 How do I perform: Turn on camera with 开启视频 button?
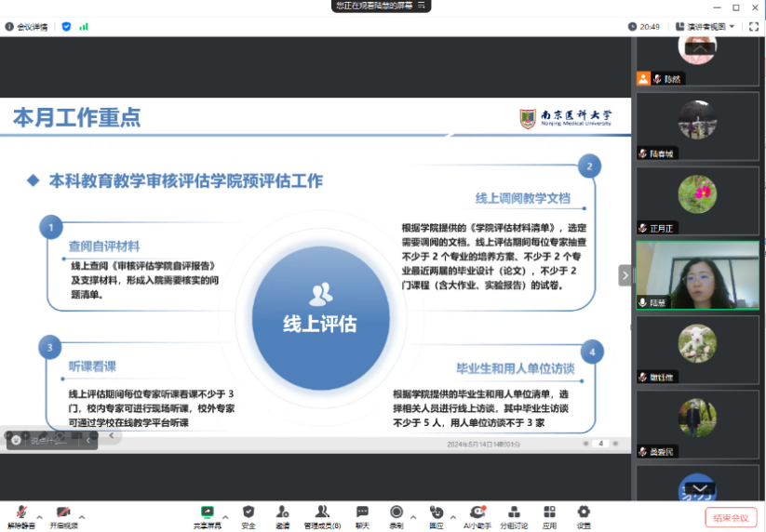tap(63, 514)
